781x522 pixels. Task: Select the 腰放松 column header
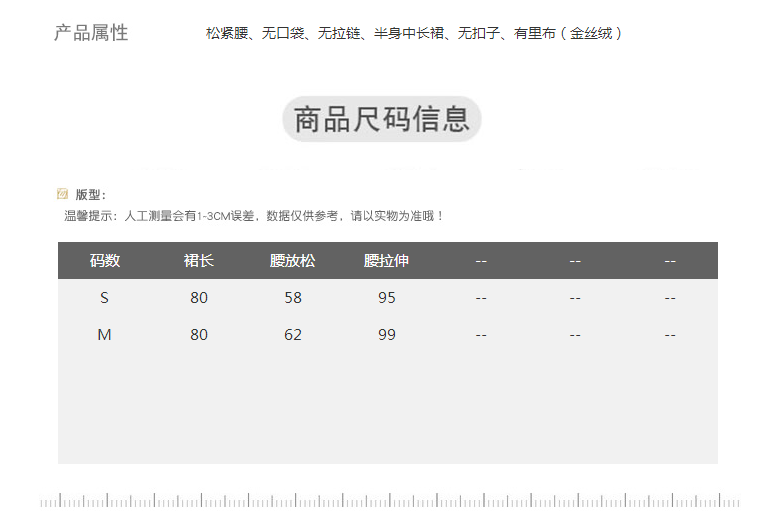[292, 261]
